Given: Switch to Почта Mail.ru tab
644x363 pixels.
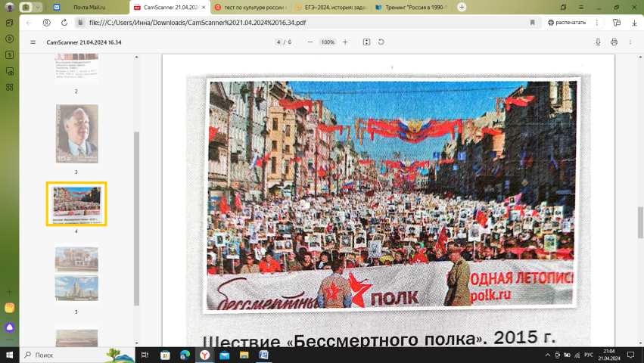Looking at the screenshot, I should (89, 7).
